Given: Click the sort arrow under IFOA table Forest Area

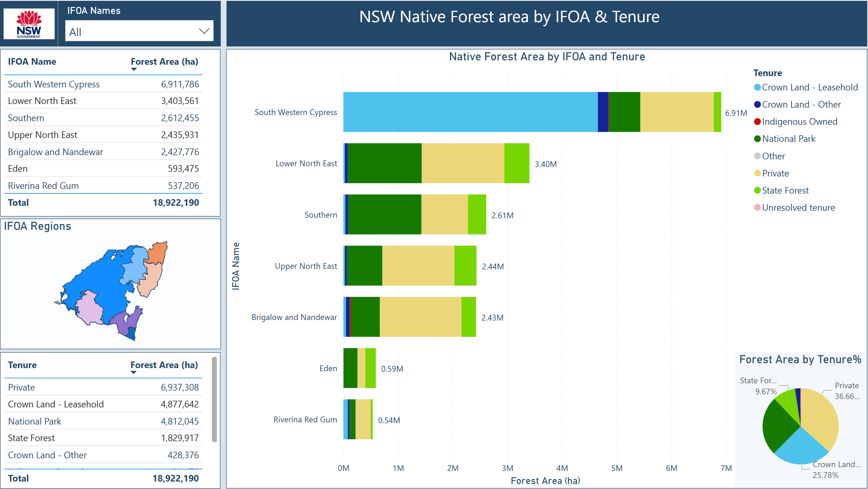Looking at the screenshot, I should point(134,69).
